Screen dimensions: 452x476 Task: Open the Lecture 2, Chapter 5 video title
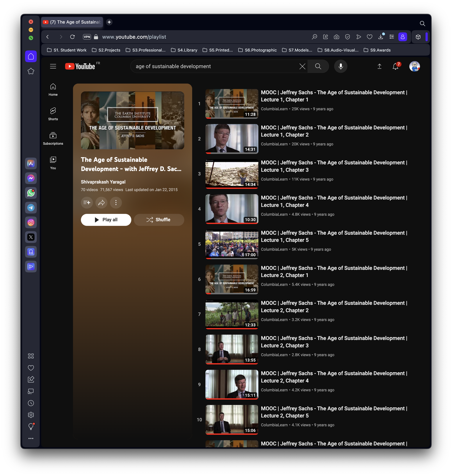[334, 412]
